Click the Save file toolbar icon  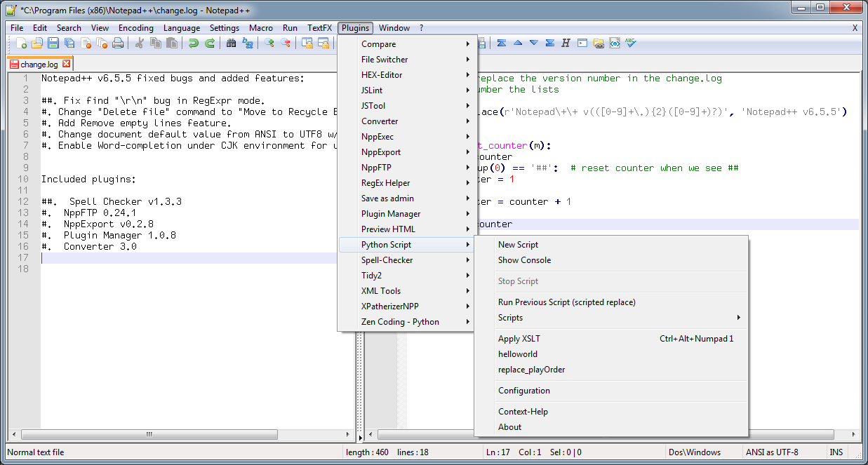click(x=53, y=43)
